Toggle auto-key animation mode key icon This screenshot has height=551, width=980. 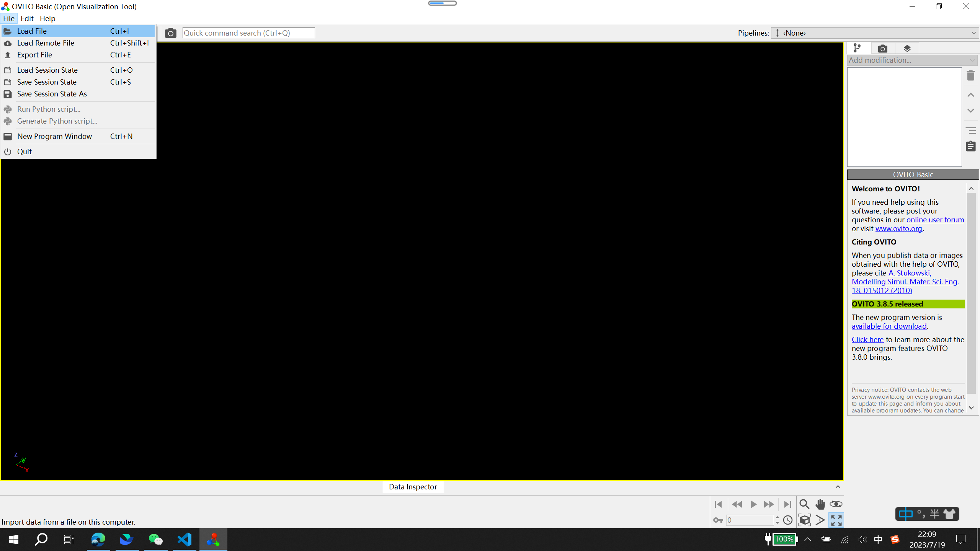coord(718,520)
